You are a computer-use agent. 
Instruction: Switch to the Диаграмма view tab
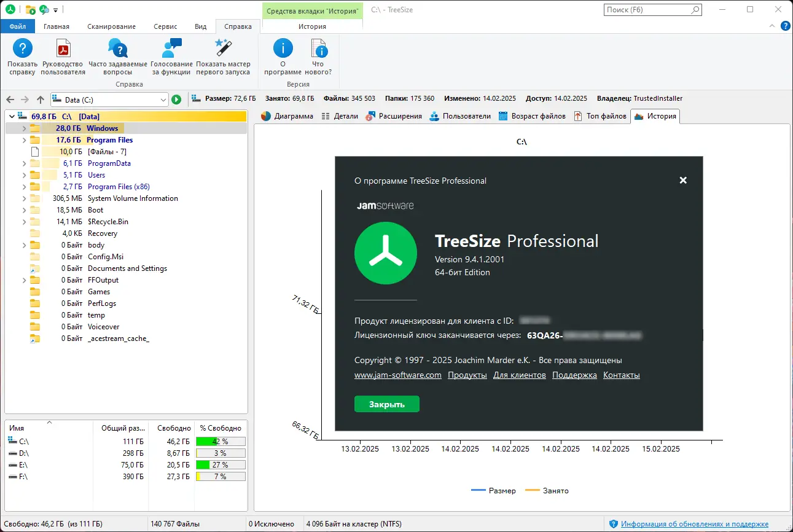(287, 116)
